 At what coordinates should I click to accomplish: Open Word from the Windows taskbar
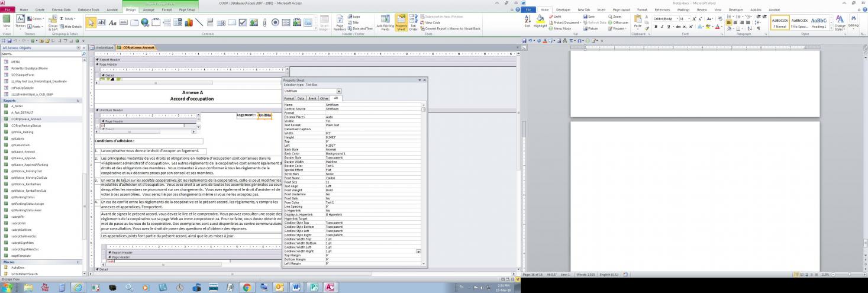coord(297,287)
